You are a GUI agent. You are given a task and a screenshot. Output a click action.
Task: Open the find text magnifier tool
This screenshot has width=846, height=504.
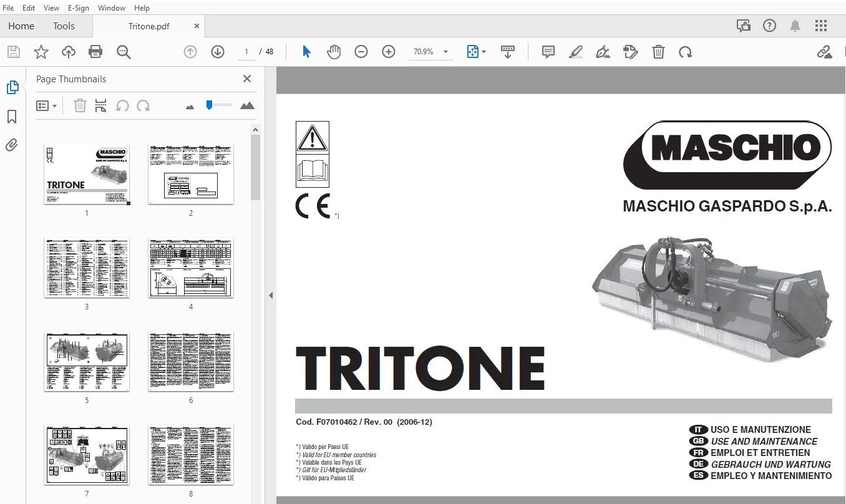click(124, 52)
